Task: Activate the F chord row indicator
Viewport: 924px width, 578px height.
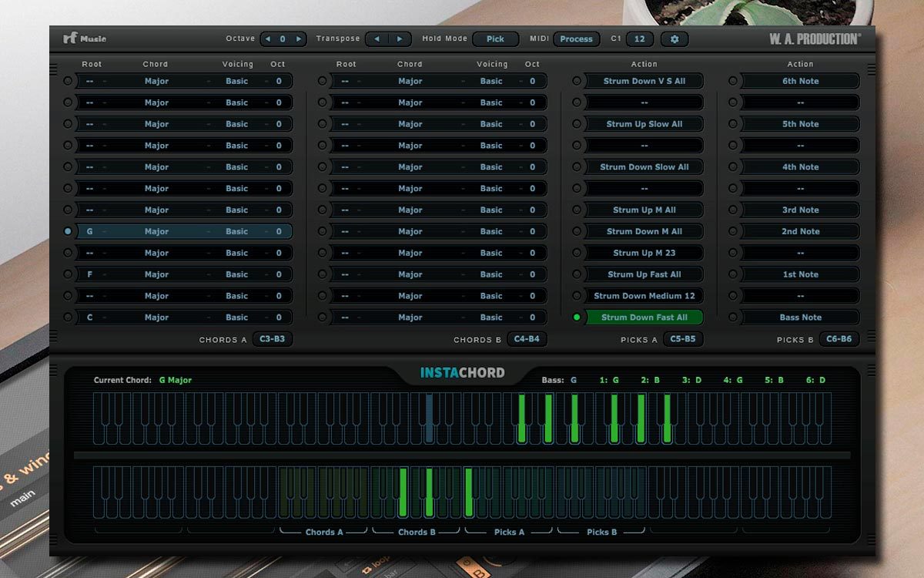Action: tap(68, 274)
